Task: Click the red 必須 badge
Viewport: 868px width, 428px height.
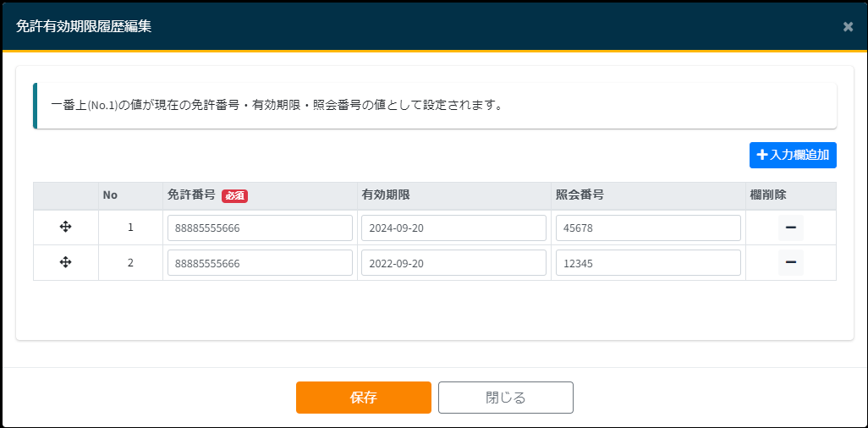Action: coord(234,195)
